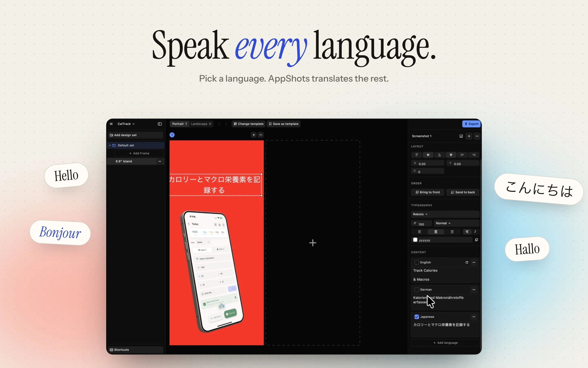Click the image icon beside Screenshot 1
588x368 pixels.
[x=461, y=136]
